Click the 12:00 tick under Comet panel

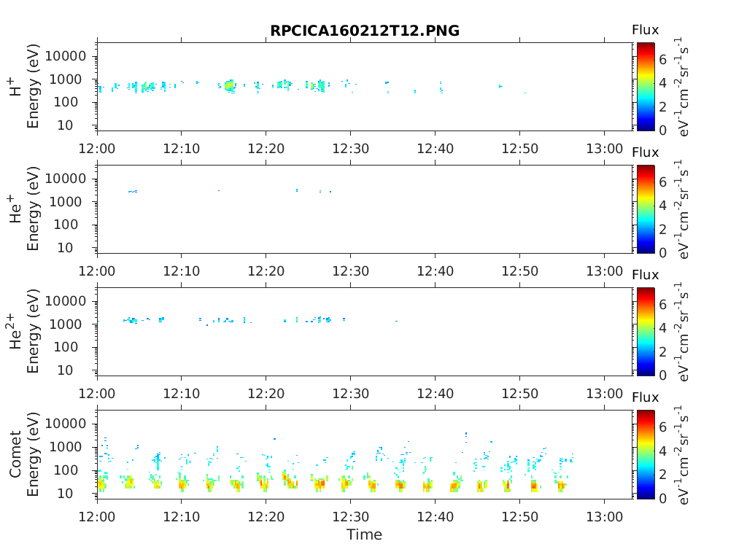tap(97, 517)
